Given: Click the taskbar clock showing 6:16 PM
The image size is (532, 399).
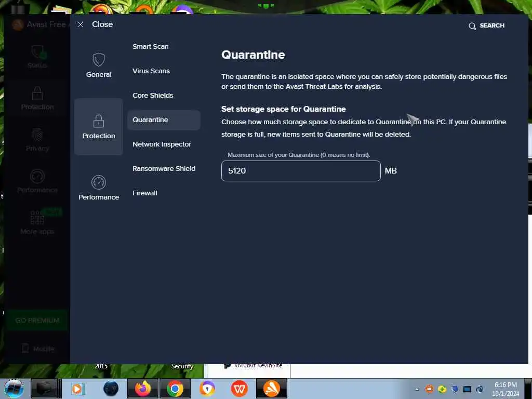Looking at the screenshot, I should (506, 389).
